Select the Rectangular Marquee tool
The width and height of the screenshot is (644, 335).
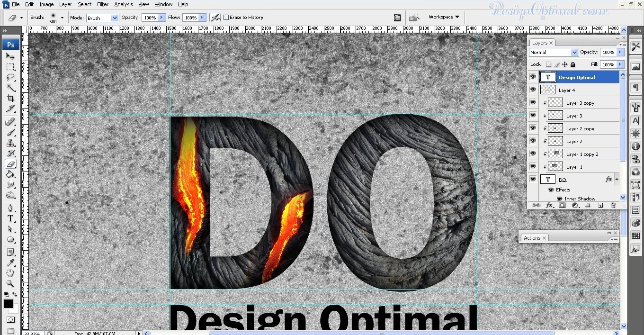click(x=10, y=67)
